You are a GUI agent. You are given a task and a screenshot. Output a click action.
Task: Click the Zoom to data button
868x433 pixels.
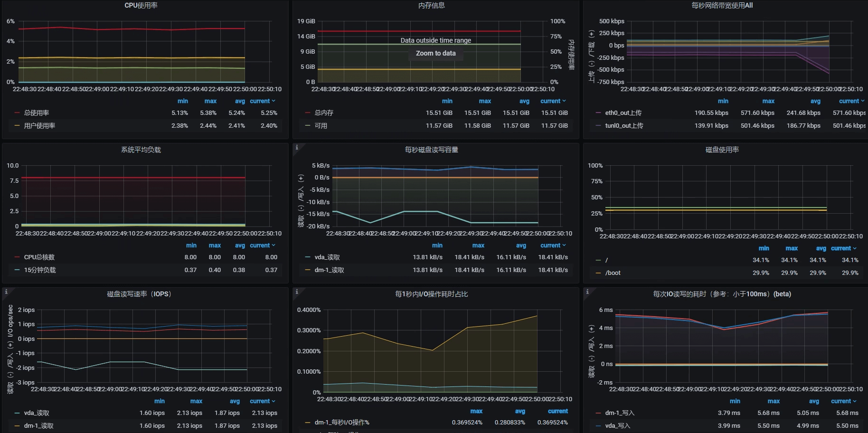(435, 53)
